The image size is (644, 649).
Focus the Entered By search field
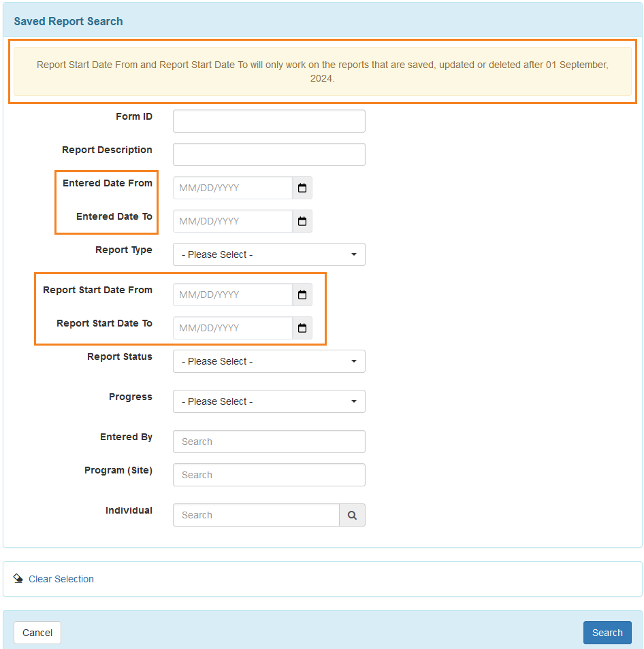tap(269, 442)
